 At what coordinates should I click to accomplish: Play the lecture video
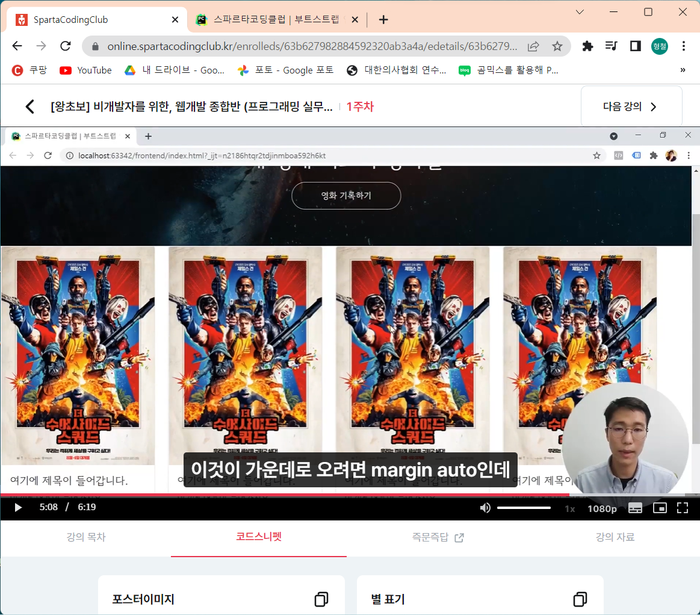(x=18, y=507)
